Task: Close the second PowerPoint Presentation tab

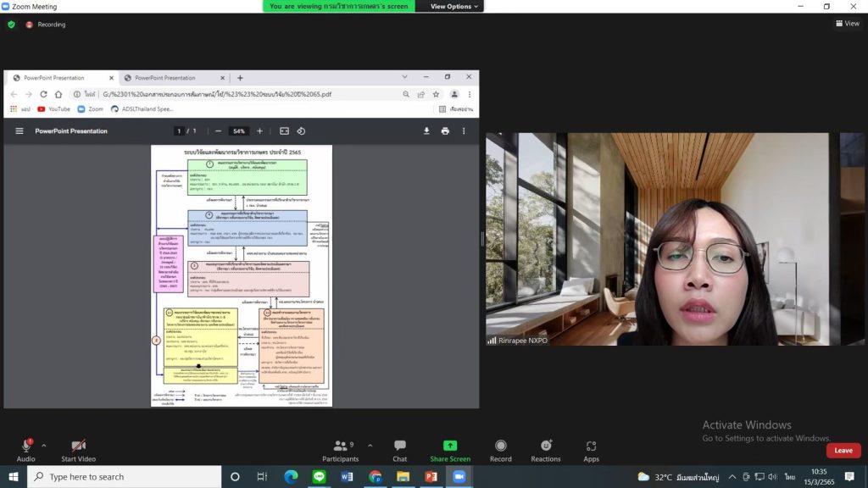Action: 223,78
